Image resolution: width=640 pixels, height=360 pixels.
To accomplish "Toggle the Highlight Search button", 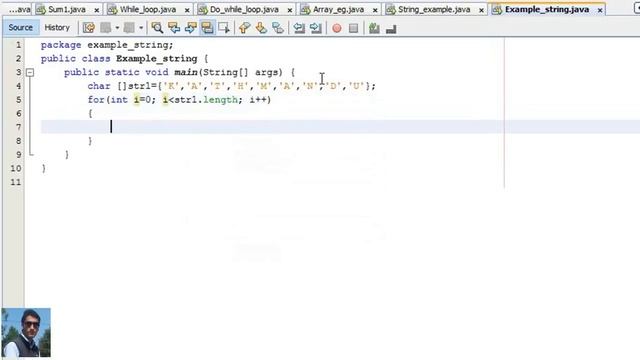I will [x=207, y=28].
